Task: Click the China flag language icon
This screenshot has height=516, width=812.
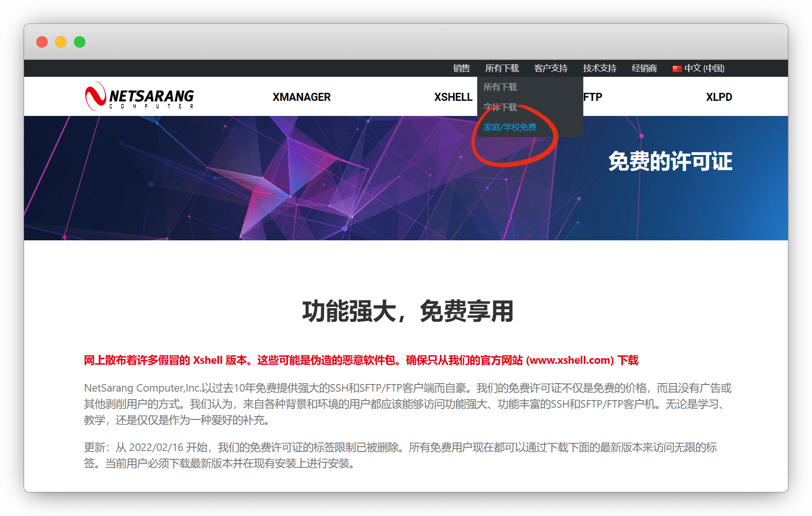Action: click(x=677, y=69)
